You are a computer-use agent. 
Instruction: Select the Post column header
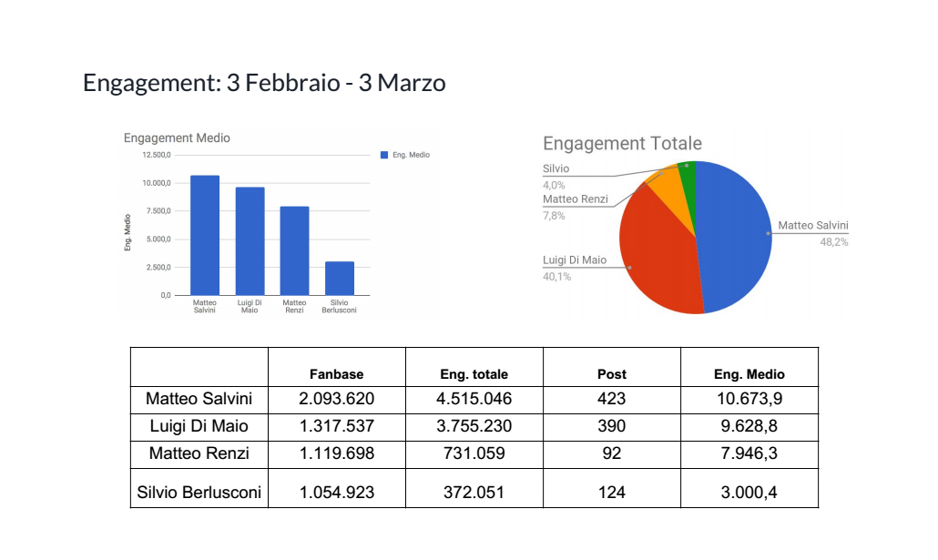tap(611, 374)
